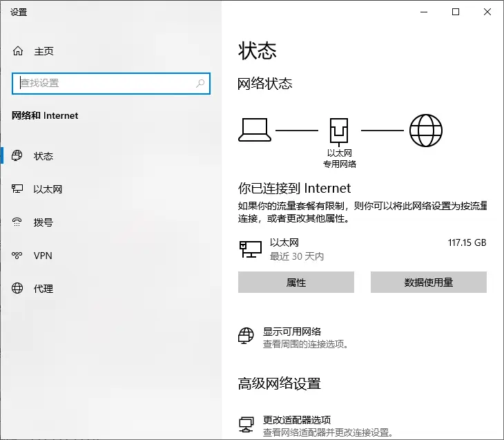504x440 pixels.
Task: Click the 以太网 monitor icon in sidebar
Action: (x=17, y=189)
